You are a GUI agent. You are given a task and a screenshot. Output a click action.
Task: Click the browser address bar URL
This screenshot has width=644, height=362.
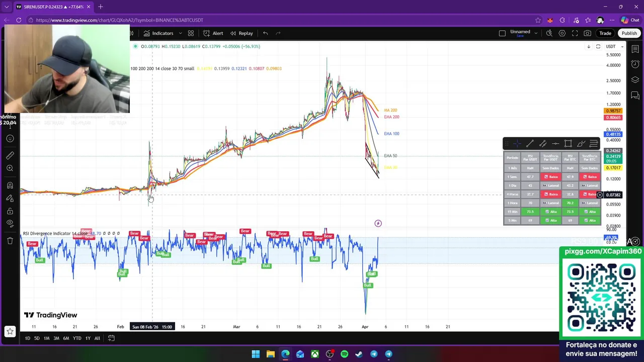[120, 20]
